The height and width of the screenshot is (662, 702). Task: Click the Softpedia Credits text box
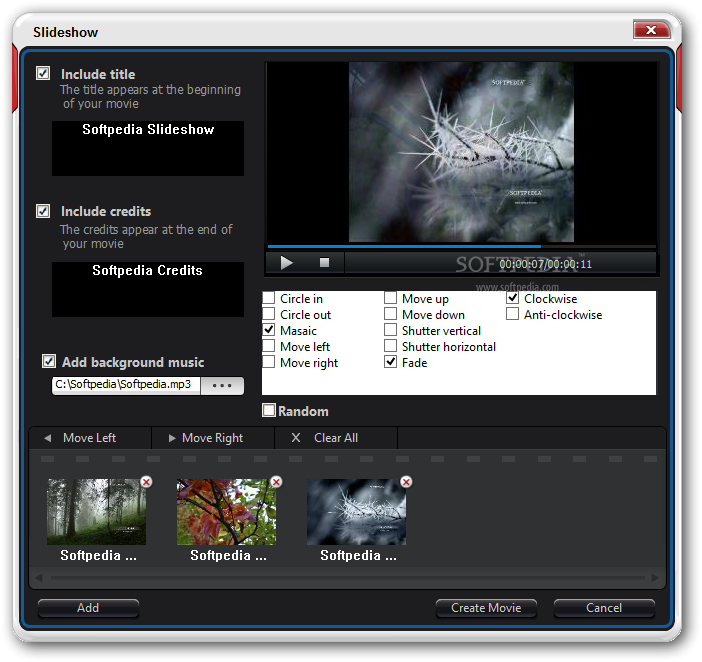pyautogui.click(x=148, y=290)
